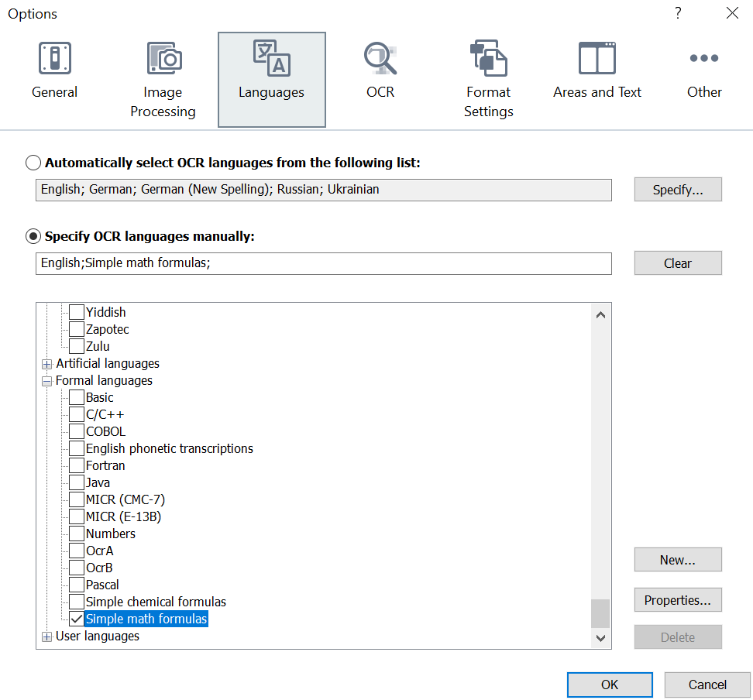Enable the Basic language checkbox
The width and height of the screenshot is (753, 700).
pos(77,397)
